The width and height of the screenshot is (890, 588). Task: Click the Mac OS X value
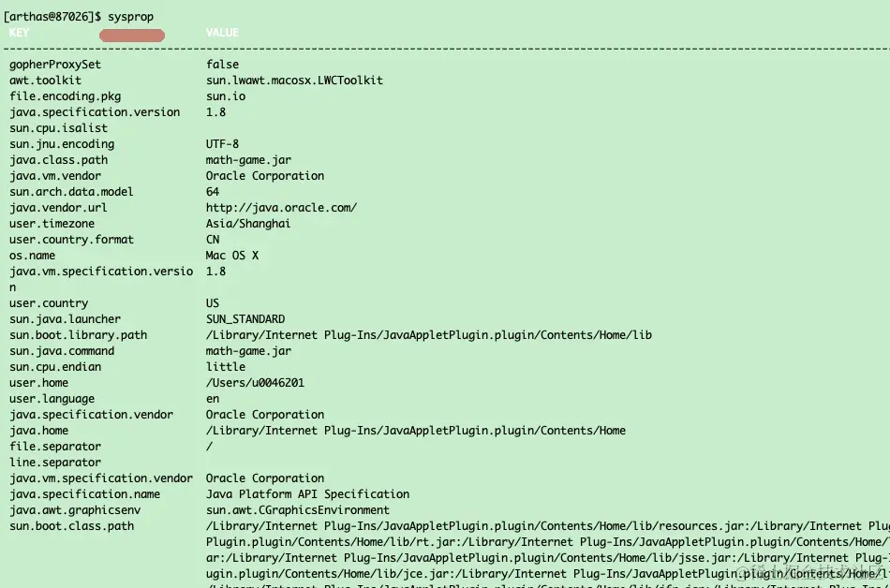(x=232, y=256)
